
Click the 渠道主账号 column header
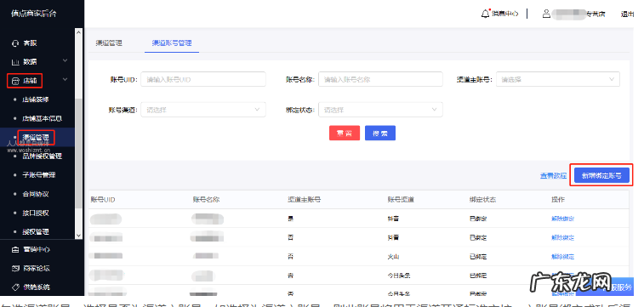[x=305, y=200]
